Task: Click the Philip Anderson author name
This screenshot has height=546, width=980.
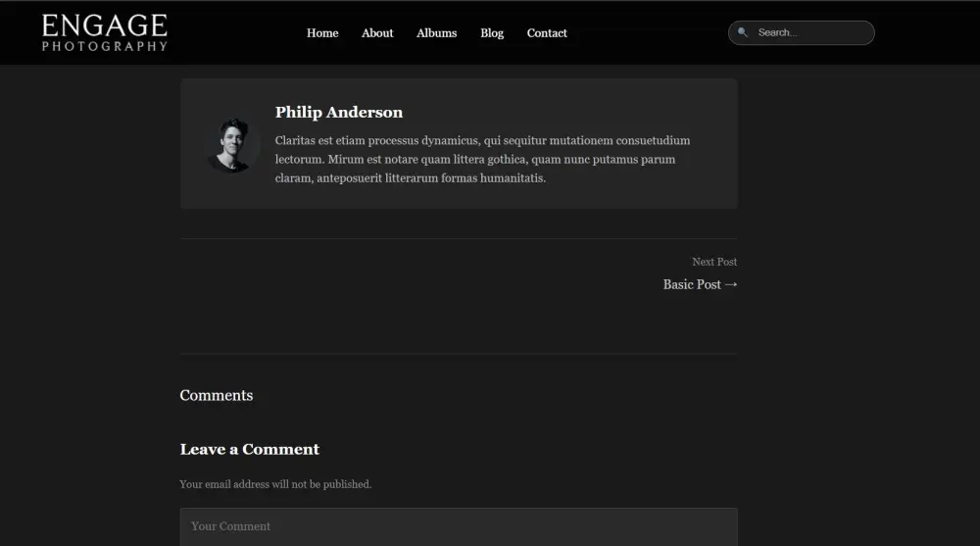Action: coord(339,113)
